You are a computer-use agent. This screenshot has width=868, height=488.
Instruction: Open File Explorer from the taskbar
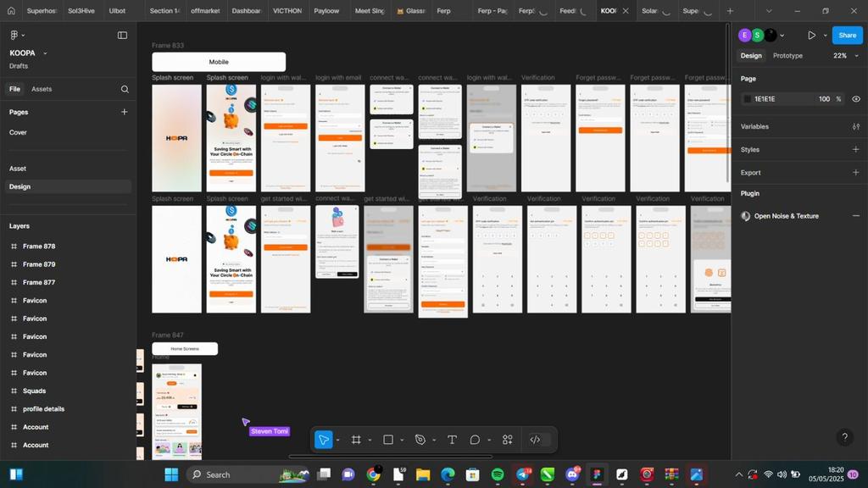point(423,474)
